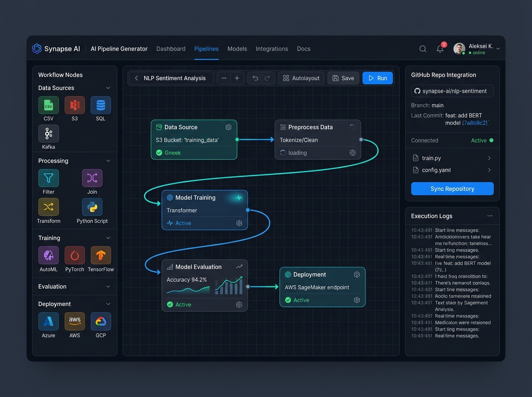
Task: Collapse the Deployment section
Action: pos(108,304)
